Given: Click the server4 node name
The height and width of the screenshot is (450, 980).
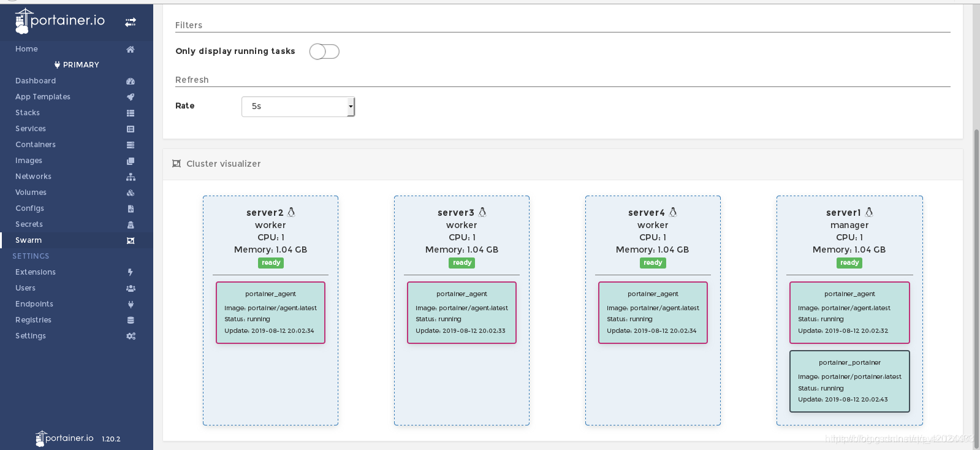Looking at the screenshot, I should pos(647,213).
